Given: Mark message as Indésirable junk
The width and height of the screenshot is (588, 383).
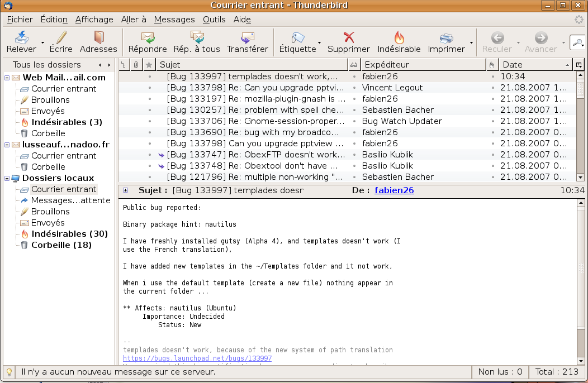Looking at the screenshot, I should point(399,38).
